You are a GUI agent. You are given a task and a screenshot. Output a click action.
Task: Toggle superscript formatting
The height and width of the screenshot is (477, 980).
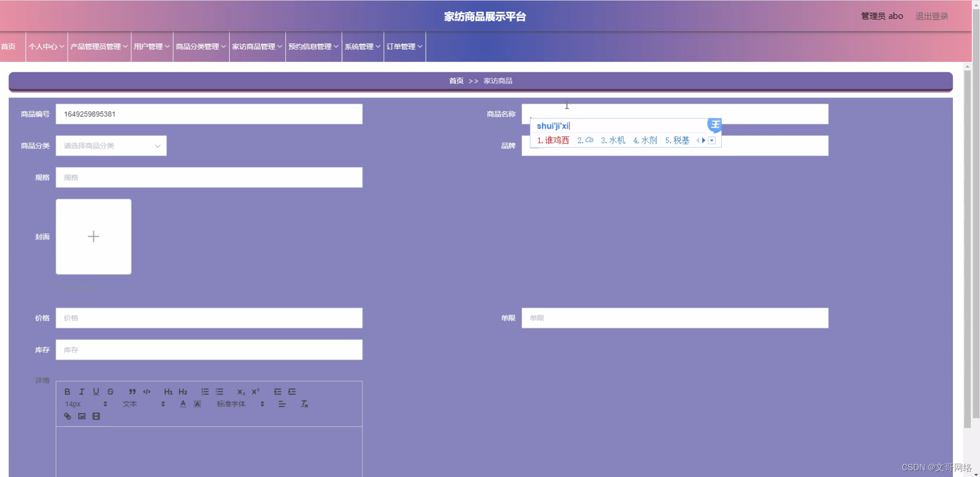tap(255, 392)
